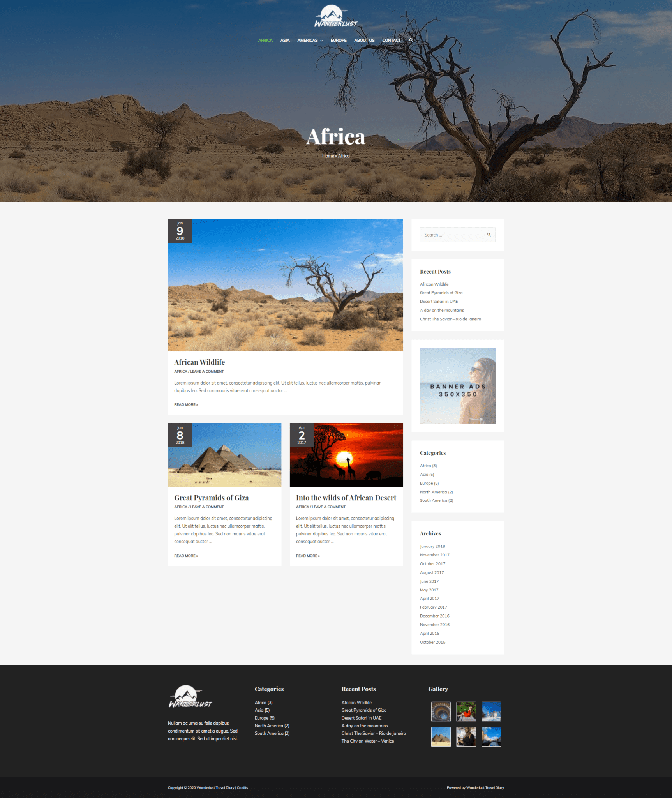Navigate to the Contact page
The height and width of the screenshot is (798, 672).
click(391, 40)
